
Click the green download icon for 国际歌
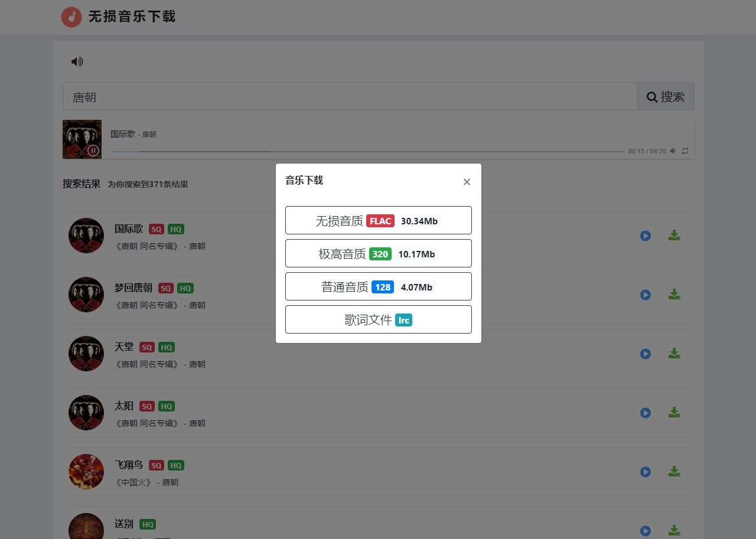pos(674,235)
